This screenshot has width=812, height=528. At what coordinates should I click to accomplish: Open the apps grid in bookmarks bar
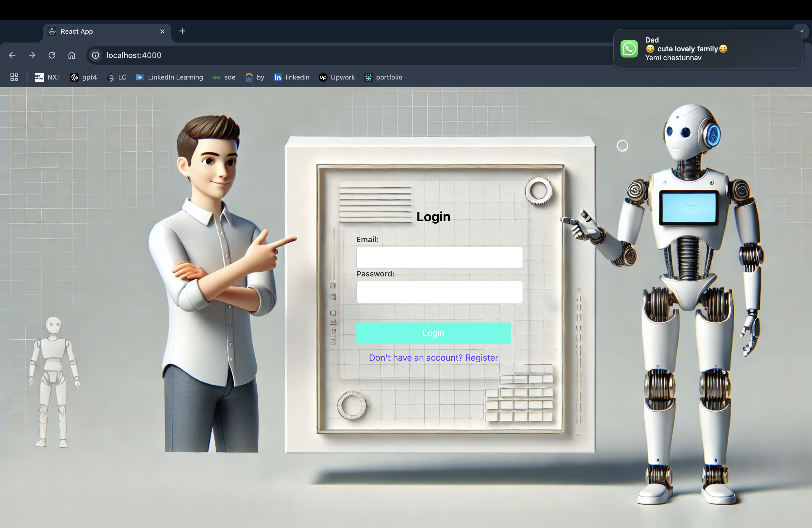(14, 77)
